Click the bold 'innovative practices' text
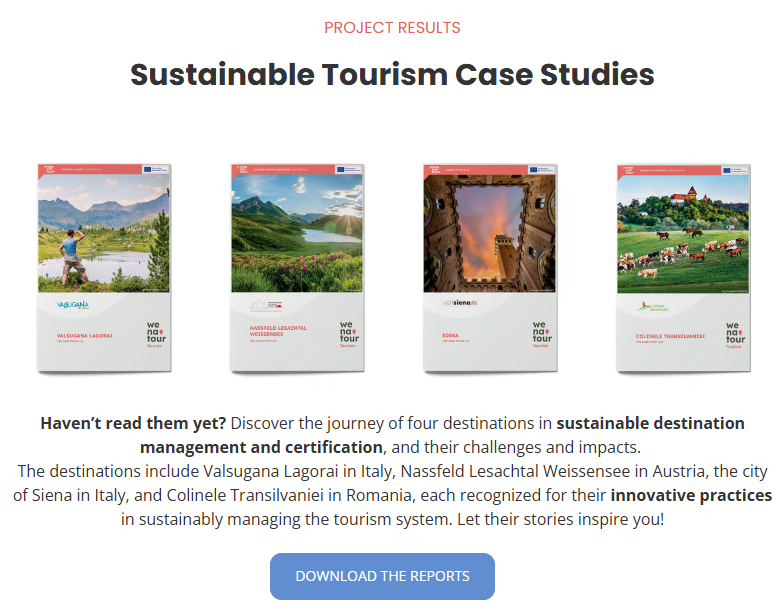 point(691,495)
